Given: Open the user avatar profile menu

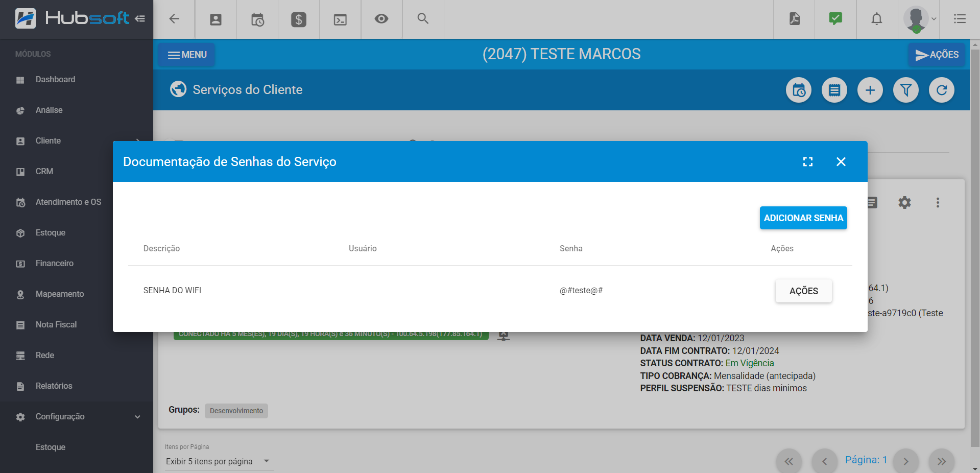Looking at the screenshot, I should pyautogui.click(x=919, y=19).
